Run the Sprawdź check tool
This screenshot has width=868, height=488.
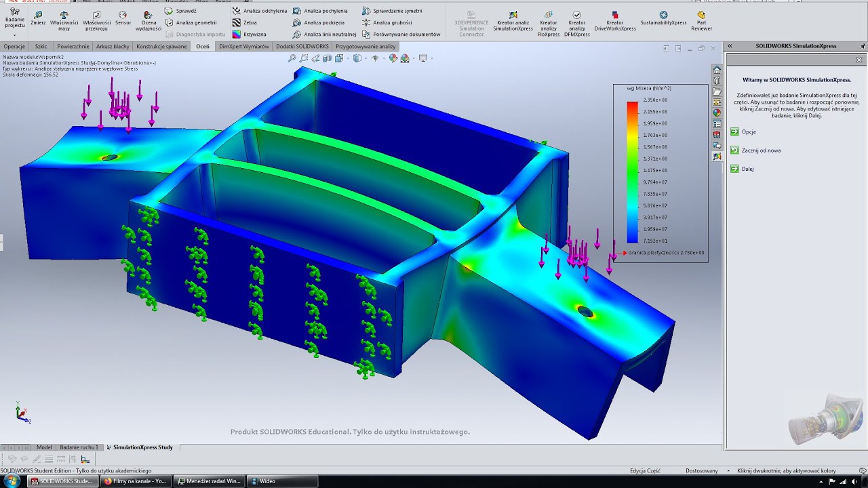click(x=181, y=11)
